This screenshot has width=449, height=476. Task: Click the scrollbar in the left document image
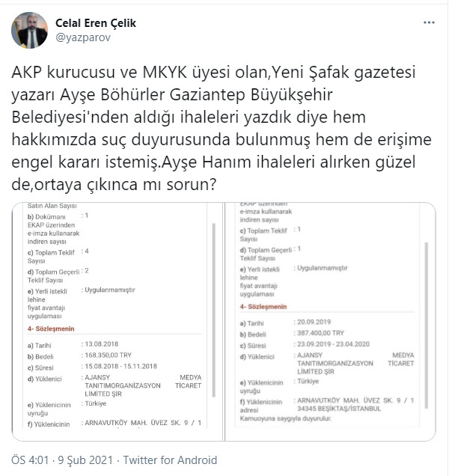click(214, 311)
